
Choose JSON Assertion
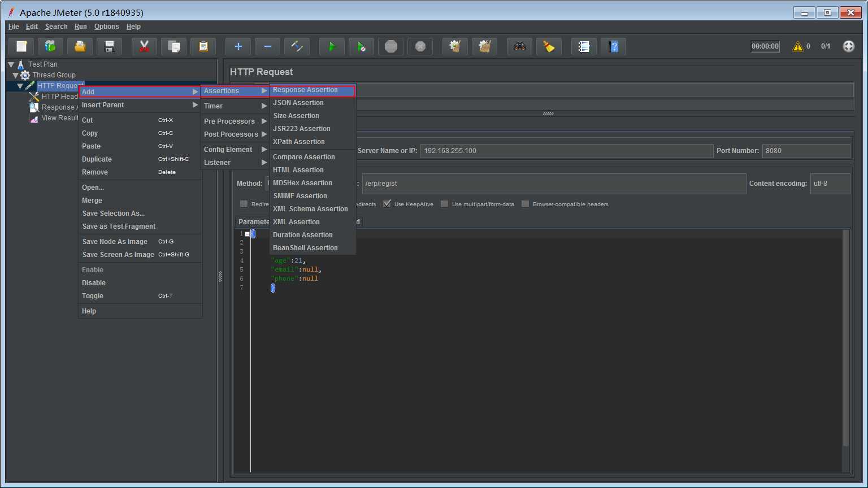point(313,103)
